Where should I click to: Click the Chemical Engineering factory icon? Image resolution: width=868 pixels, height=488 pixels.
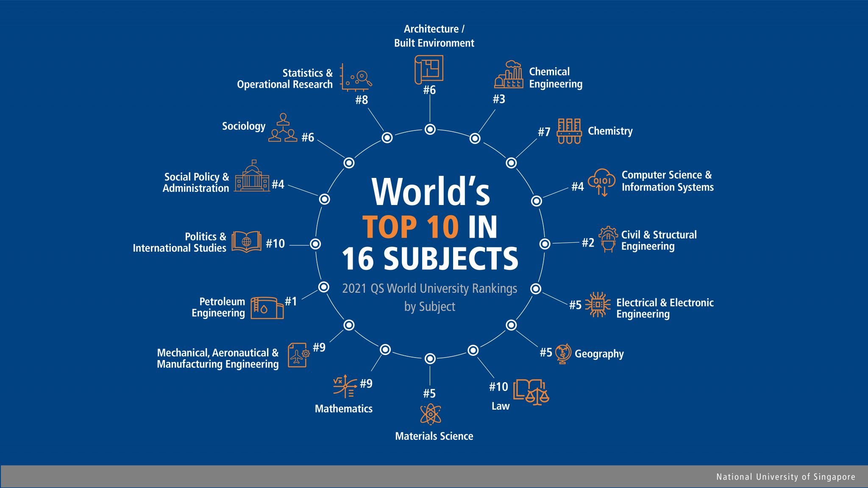[x=509, y=75]
